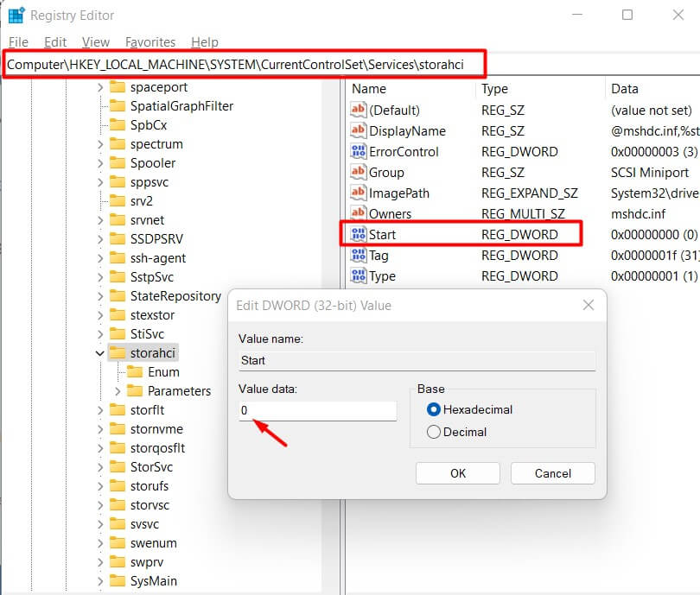The image size is (700, 595).
Task: Collapse the storahci key
Action: coord(100,353)
